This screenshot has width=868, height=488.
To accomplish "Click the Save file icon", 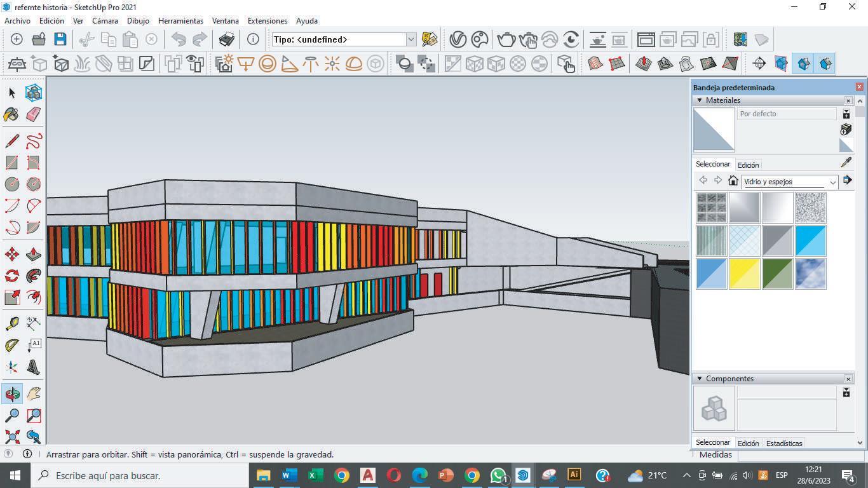I will 60,39.
